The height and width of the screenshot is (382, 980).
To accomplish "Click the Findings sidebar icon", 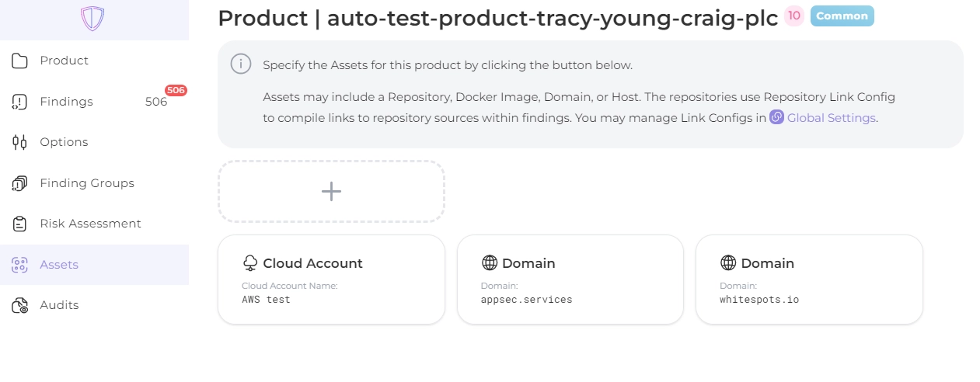I will coord(20,102).
